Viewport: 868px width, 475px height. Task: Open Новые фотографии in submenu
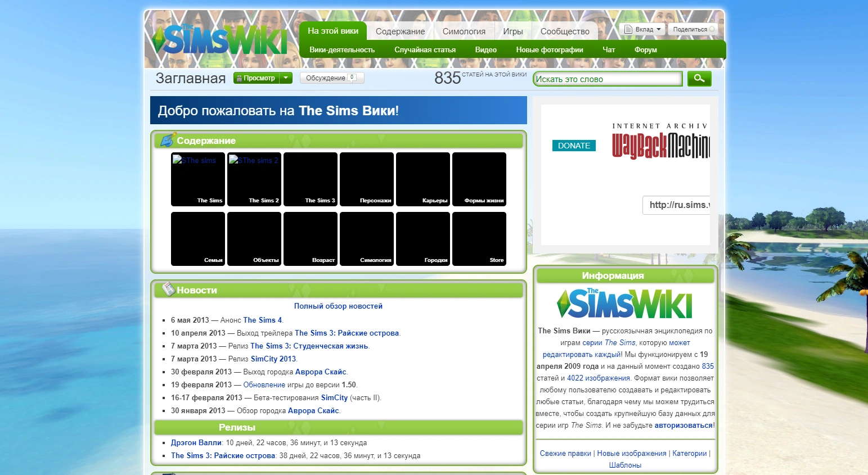click(x=550, y=49)
